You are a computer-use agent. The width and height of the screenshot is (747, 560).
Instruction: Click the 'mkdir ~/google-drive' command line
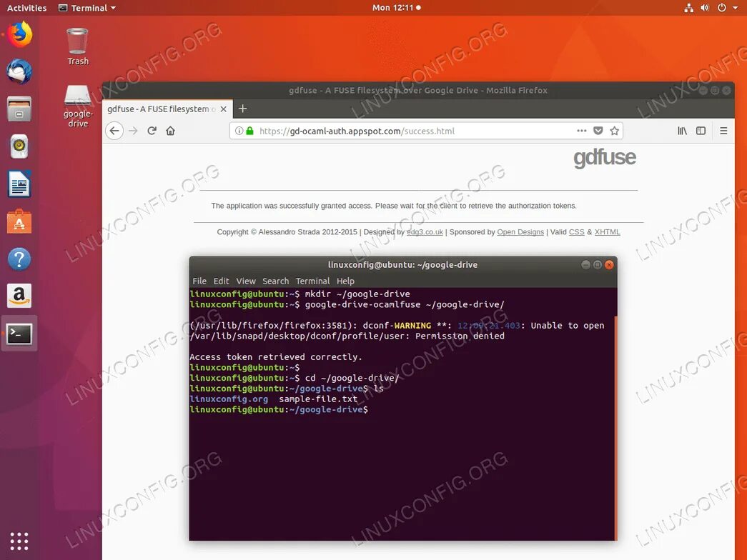(357, 294)
